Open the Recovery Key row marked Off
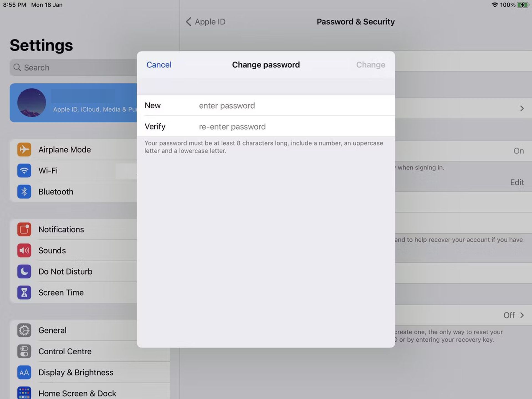This screenshot has width=532, height=399. tap(515, 315)
